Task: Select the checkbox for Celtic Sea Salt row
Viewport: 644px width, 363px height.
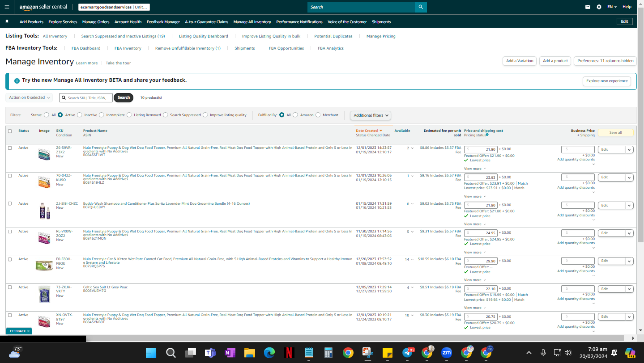Action: 10,287
